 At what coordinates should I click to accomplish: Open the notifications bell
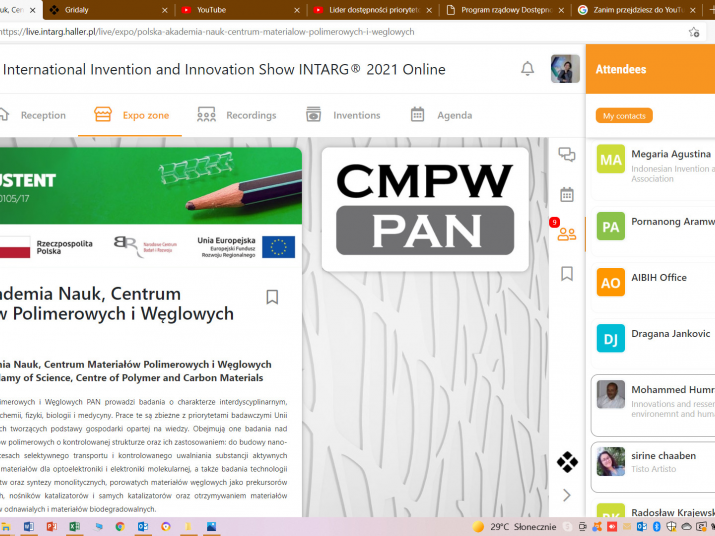click(527, 69)
